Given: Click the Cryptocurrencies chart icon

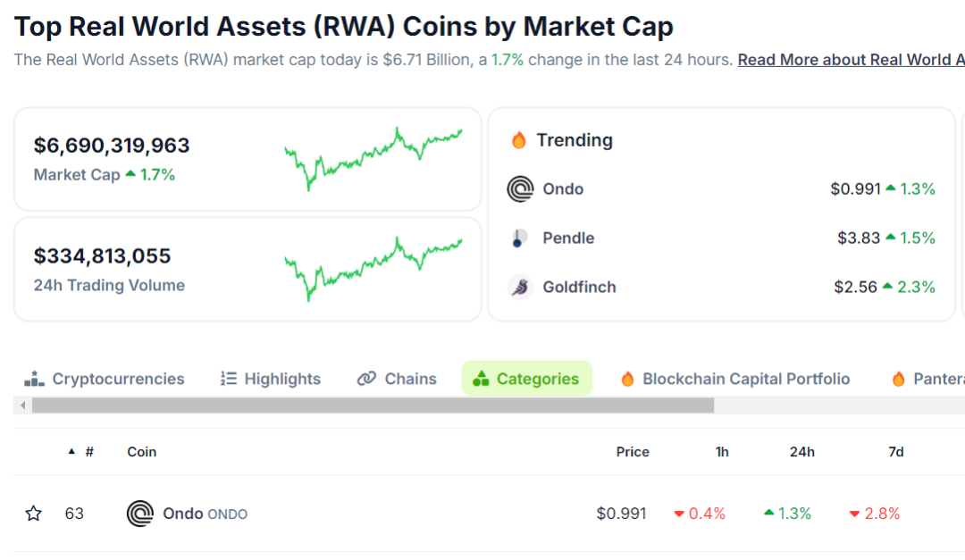Looking at the screenshot, I should (x=34, y=379).
